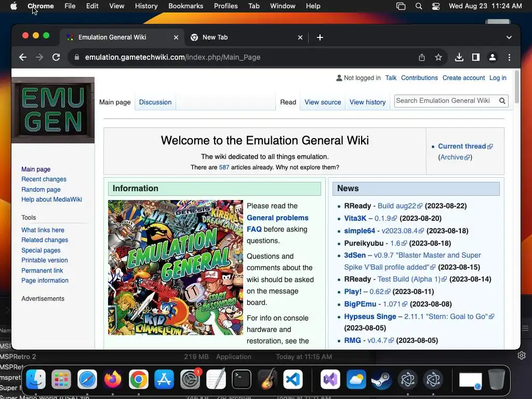Open Chrome downloads icon
Image resolution: width=532 pixels, height=399 pixels.
tap(459, 57)
